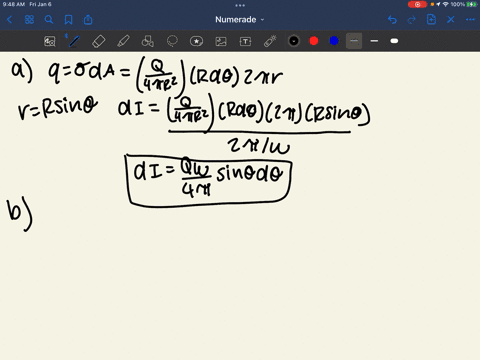Select the thick stroke width
This screenshot has height=360, width=480.
(394, 41)
